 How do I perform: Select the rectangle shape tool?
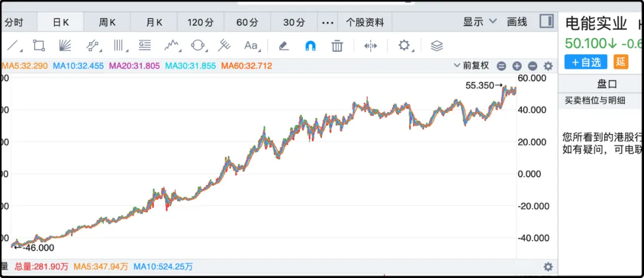click(39, 45)
